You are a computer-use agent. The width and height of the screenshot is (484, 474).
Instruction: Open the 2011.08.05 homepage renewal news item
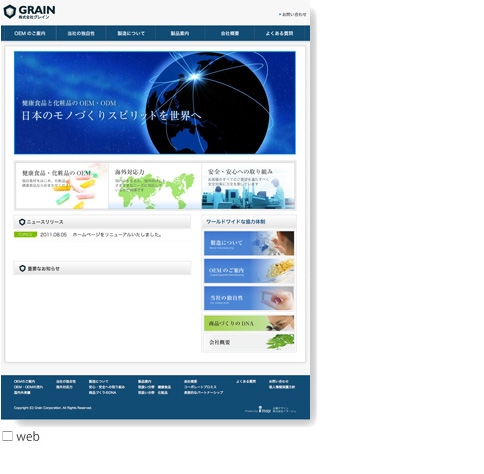click(101, 235)
